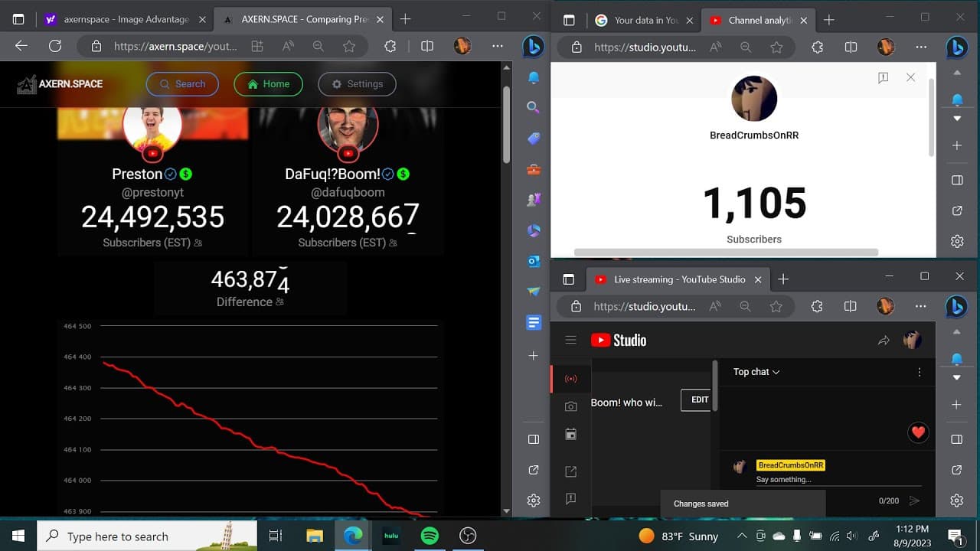Click the scrollbar thumb on axern.space page
The image size is (980, 551).
coord(506,124)
